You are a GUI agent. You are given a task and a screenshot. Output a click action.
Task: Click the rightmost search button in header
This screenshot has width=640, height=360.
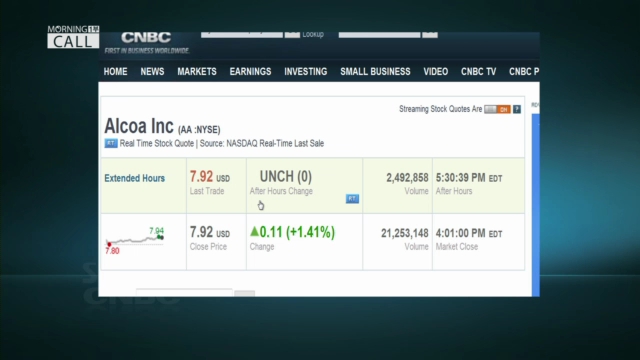click(430, 34)
